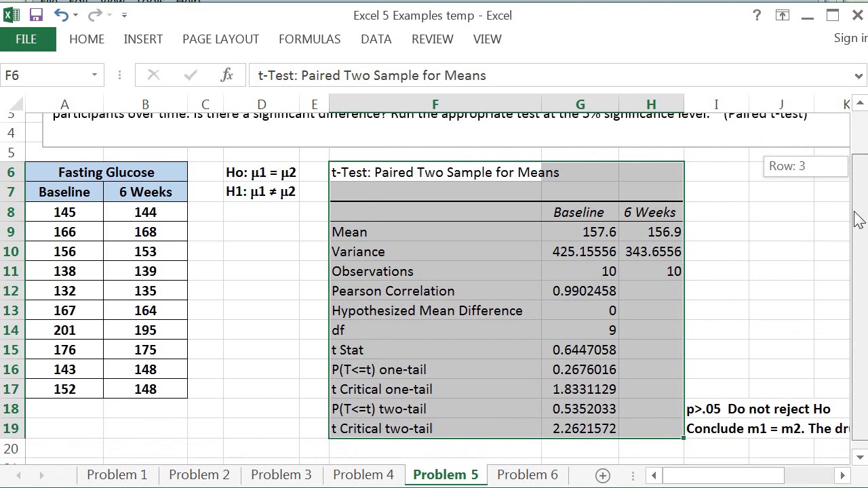Image resolution: width=868 pixels, height=488 pixels.
Task: Switch to the Problem 2 sheet tab
Action: [199, 474]
